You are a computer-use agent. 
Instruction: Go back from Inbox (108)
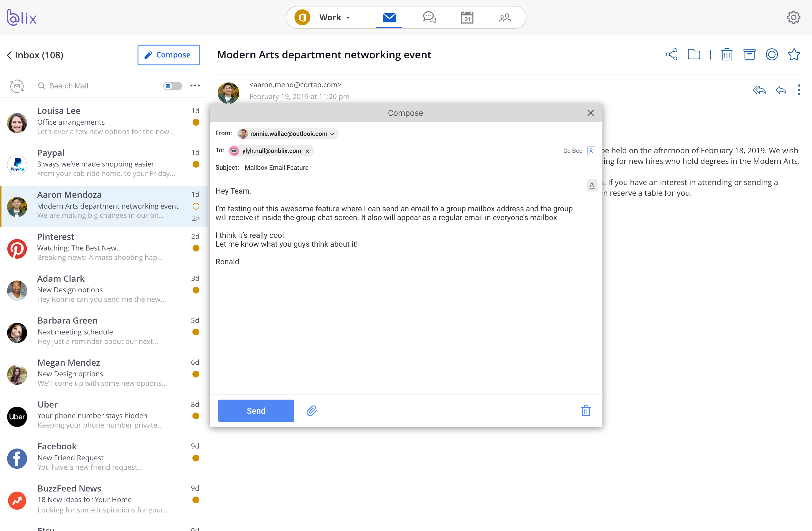9,55
